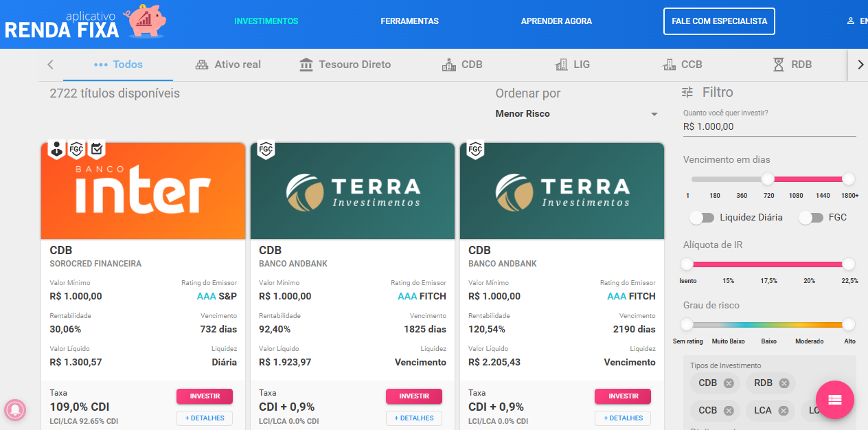Click FGC badge on first Terra card
868x430 pixels.
[x=266, y=150]
